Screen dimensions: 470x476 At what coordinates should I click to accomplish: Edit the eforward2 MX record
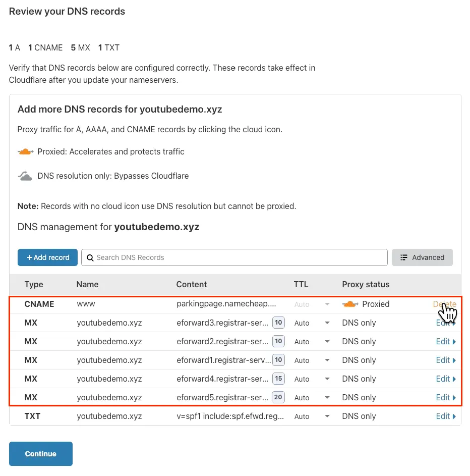pos(446,342)
